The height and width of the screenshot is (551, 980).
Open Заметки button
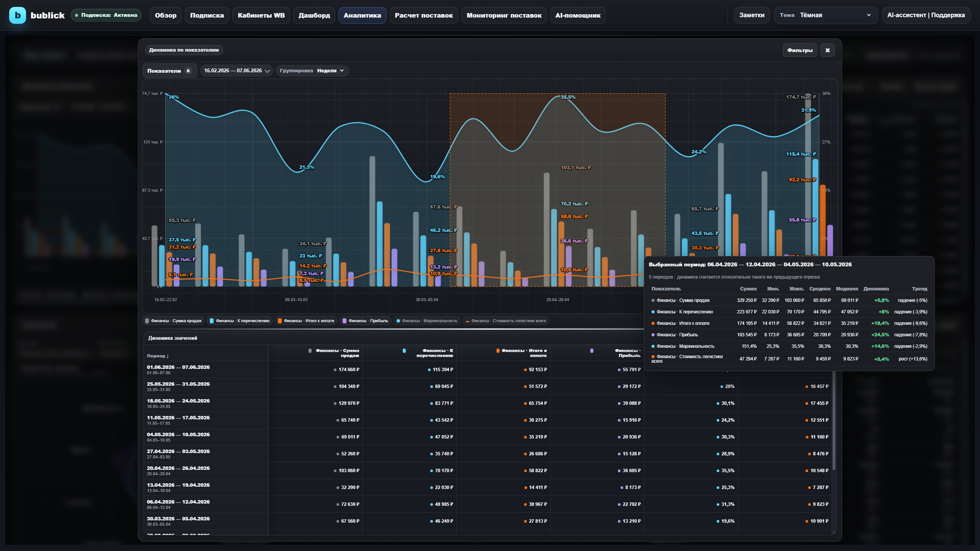coord(751,15)
